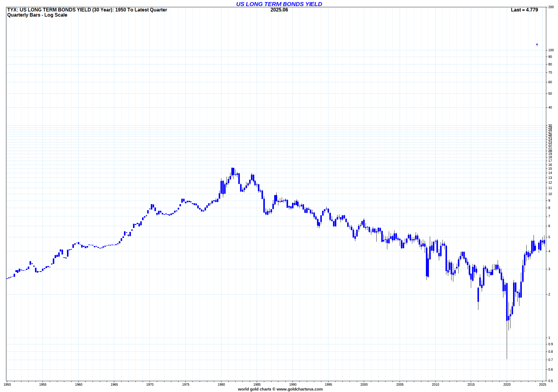
Task: Click the 0.7 y-axis scale label
Action: 551,360
